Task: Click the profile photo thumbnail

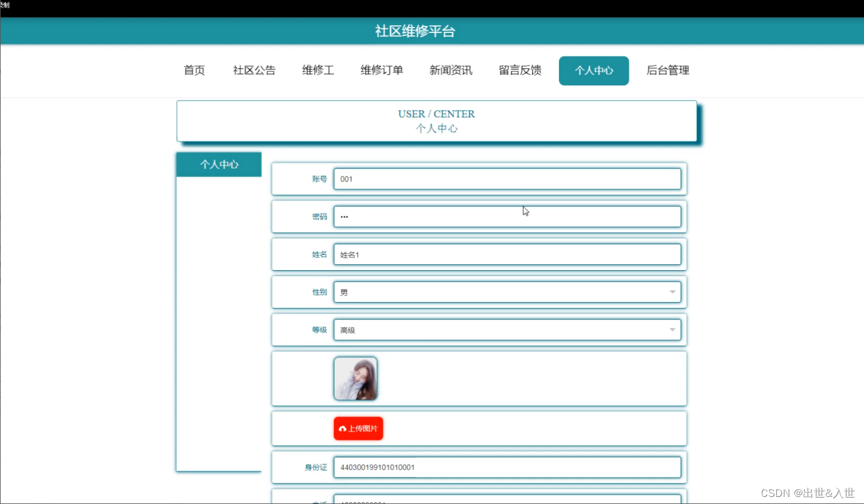Action: 356,379
